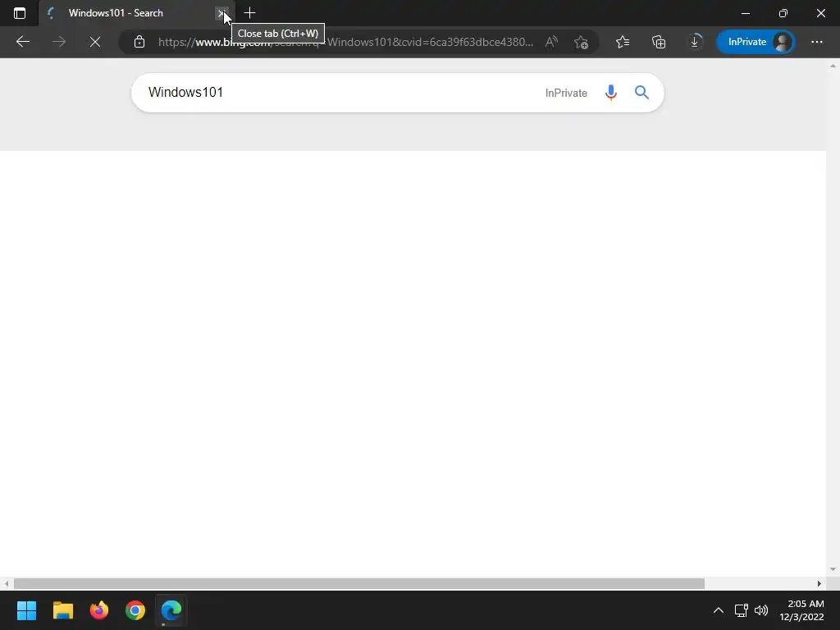This screenshot has width=840, height=630.
Task: Open network status tray icon
Action: tap(742, 610)
